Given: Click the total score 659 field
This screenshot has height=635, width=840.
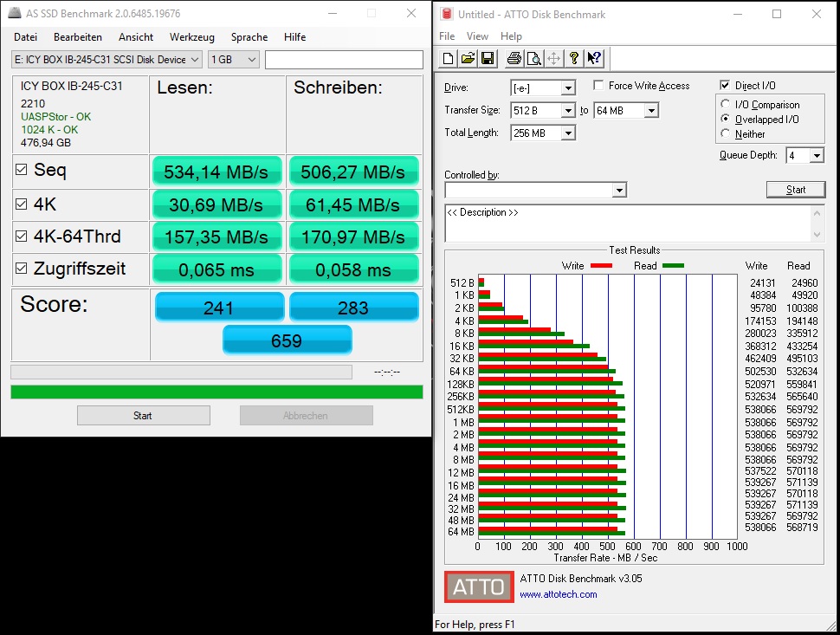Looking at the screenshot, I should [x=288, y=340].
